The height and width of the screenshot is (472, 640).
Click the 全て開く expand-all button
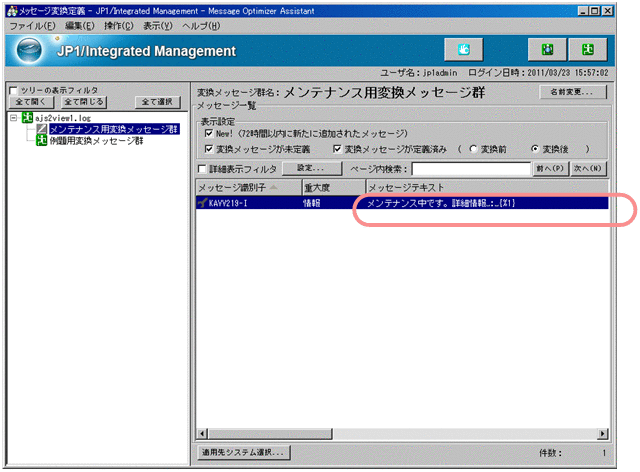pyautogui.click(x=31, y=102)
